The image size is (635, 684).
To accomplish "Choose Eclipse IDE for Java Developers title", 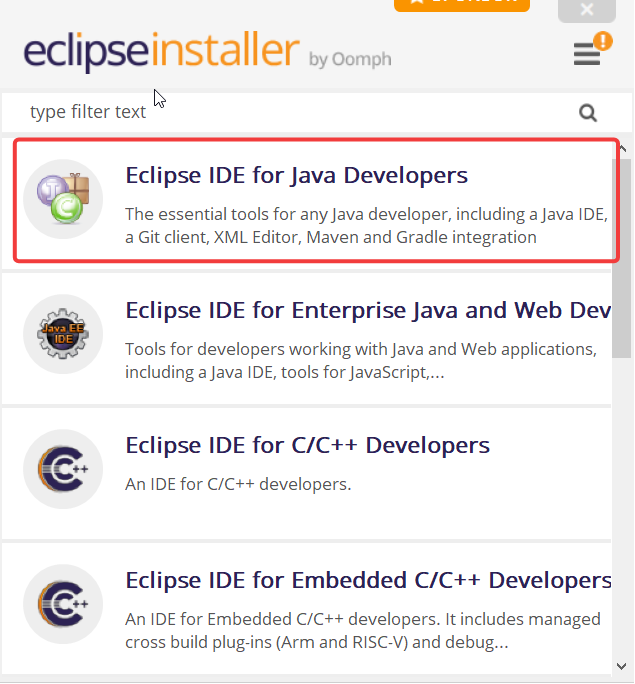I will point(297,175).
